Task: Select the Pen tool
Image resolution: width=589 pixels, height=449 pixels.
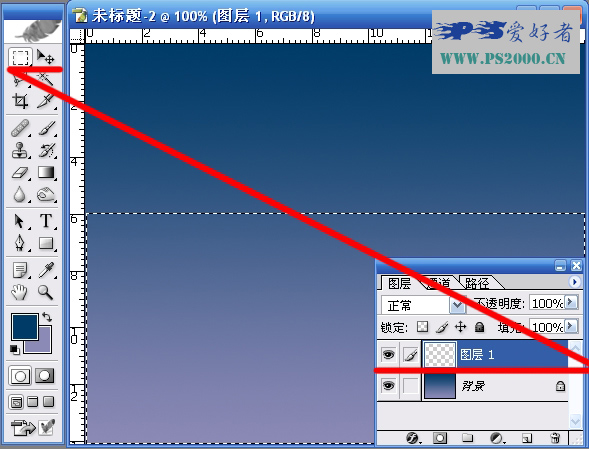Action: (x=20, y=243)
